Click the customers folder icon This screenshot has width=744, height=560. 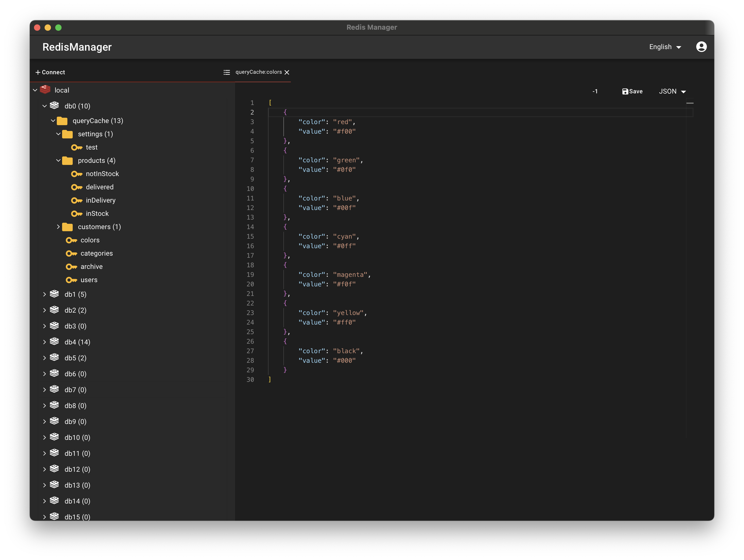68,227
